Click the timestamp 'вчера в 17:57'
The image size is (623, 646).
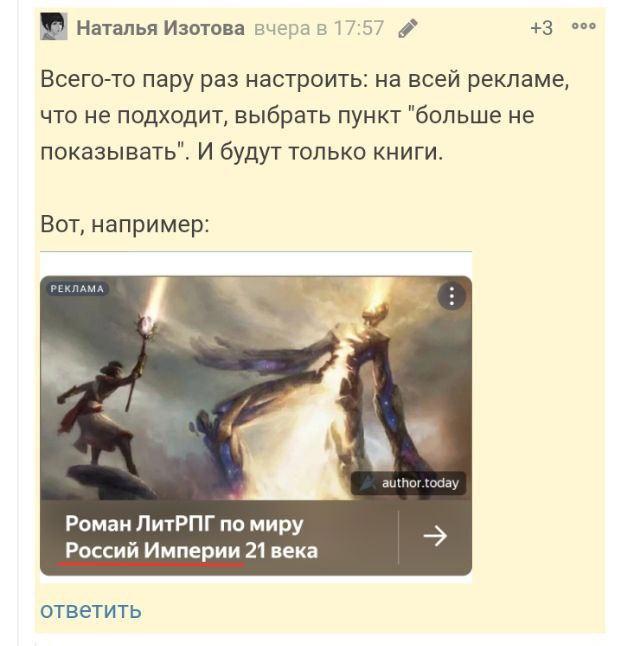tap(319, 28)
